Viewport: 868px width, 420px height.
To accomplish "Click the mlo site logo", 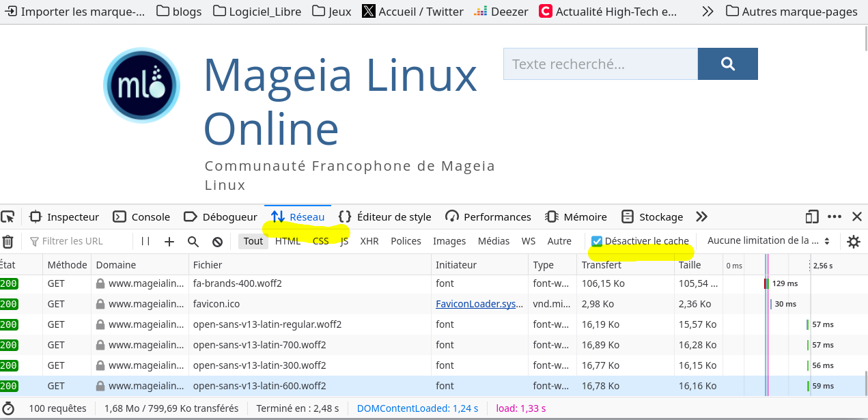I will 142,85.
